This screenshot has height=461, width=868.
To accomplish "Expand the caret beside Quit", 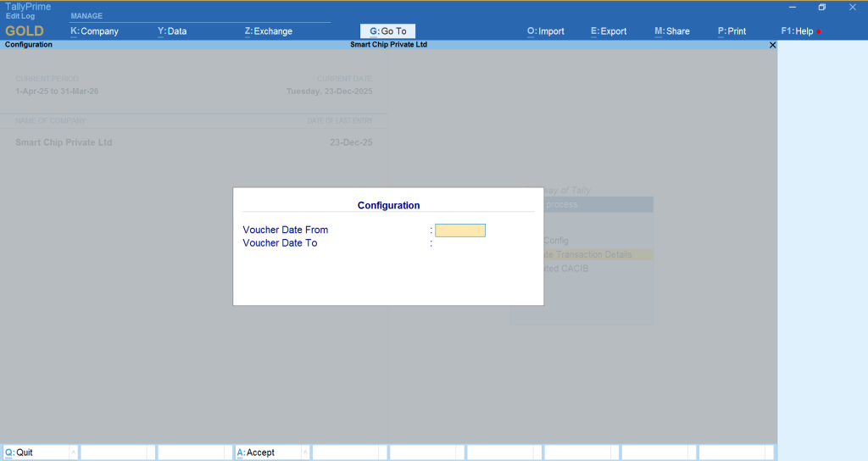I will 73,453.
